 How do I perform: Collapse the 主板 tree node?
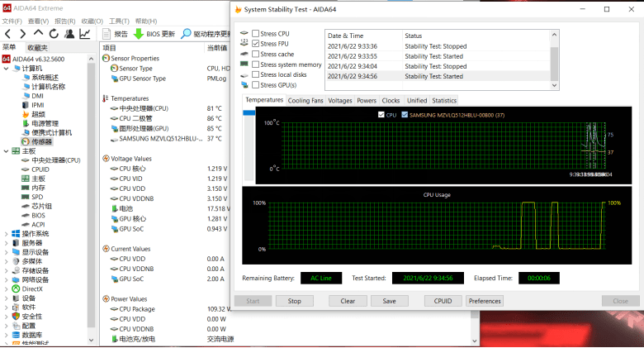pyautogui.click(x=6, y=151)
